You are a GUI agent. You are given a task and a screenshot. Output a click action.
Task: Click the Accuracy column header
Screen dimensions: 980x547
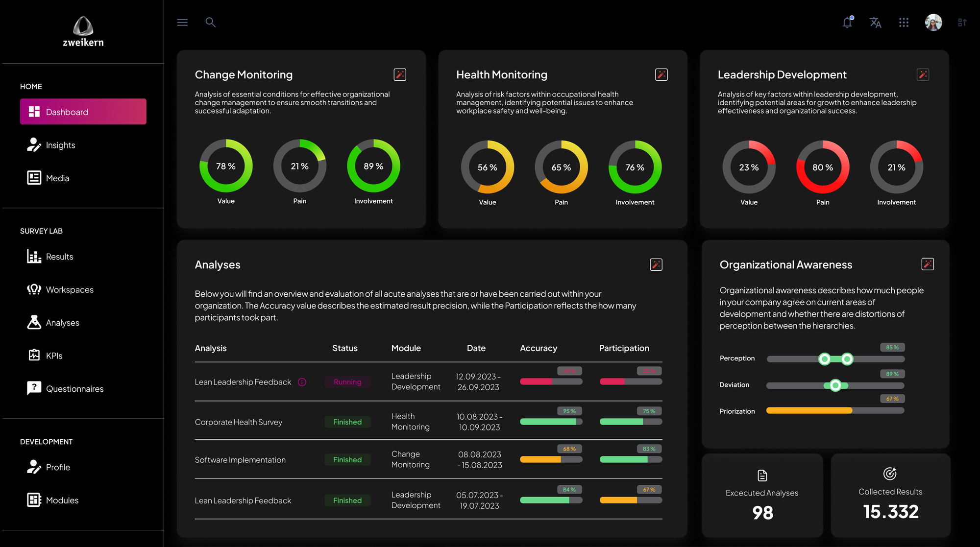pos(539,348)
